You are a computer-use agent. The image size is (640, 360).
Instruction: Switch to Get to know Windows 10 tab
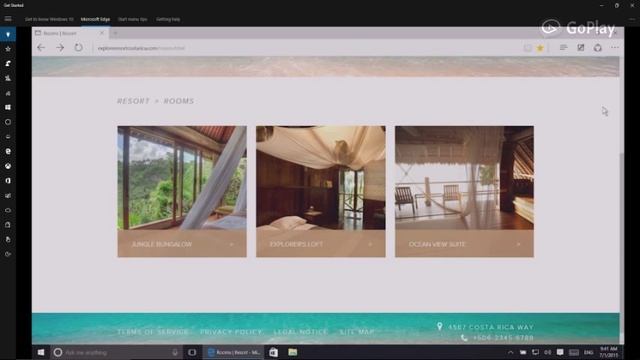click(x=49, y=19)
